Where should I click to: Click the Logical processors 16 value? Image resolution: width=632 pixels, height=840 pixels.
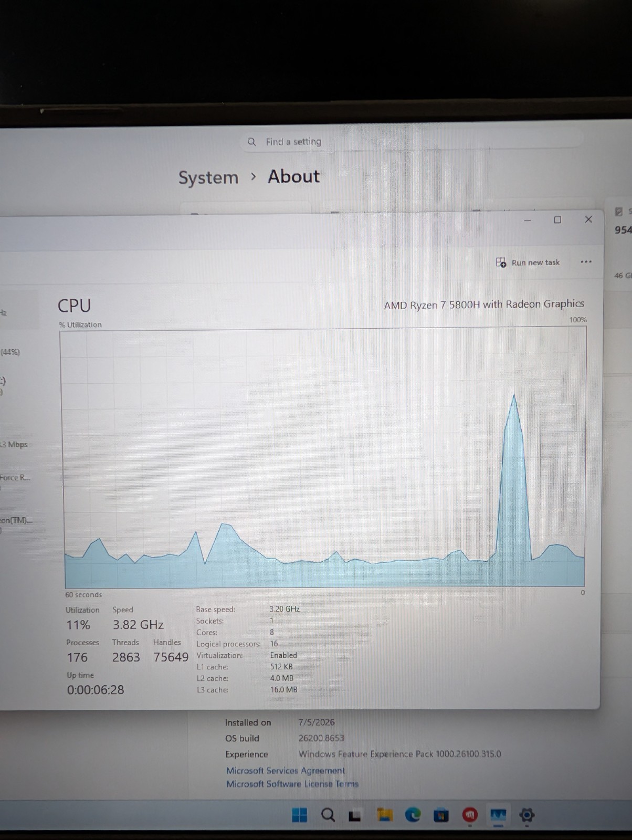[x=274, y=644]
